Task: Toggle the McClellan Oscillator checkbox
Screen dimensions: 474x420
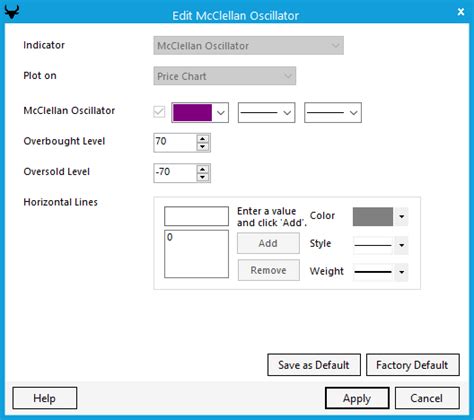Action: (159, 112)
